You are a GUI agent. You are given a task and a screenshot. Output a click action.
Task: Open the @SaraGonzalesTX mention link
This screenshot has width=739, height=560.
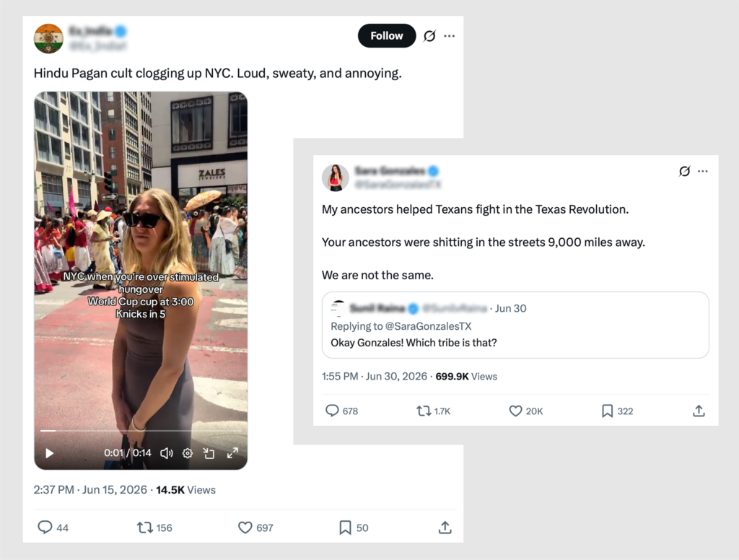tap(428, 326)
